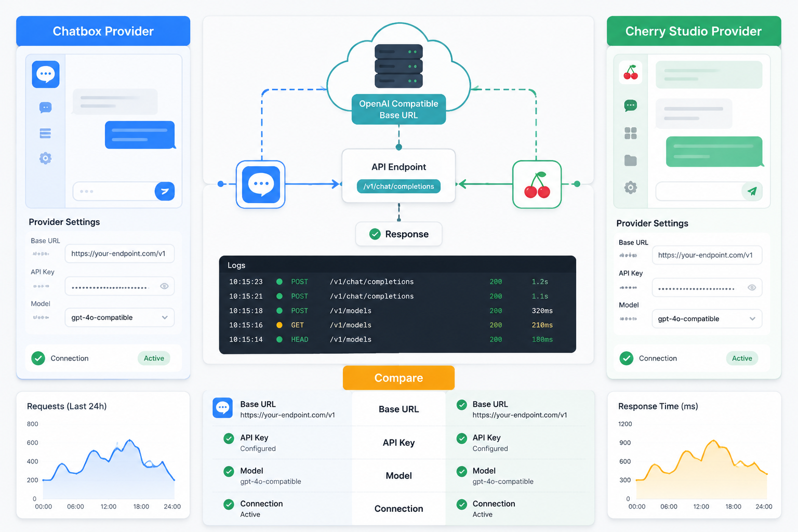Viewport: 798px width, 532px height.
Task: Open chat icon in Chatbox sidebar
Action: pos(45,108)
